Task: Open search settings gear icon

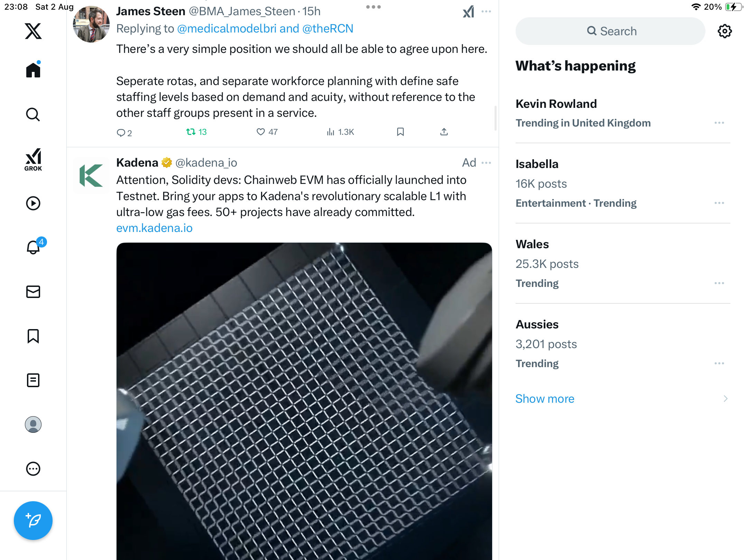Action: [725, 31]
